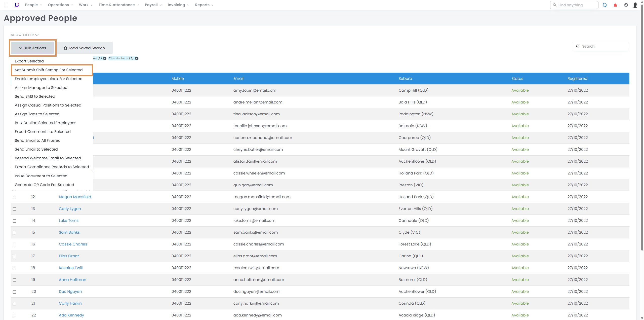
Task: Open Ada Kennedy's profile link
Action: 71,315
